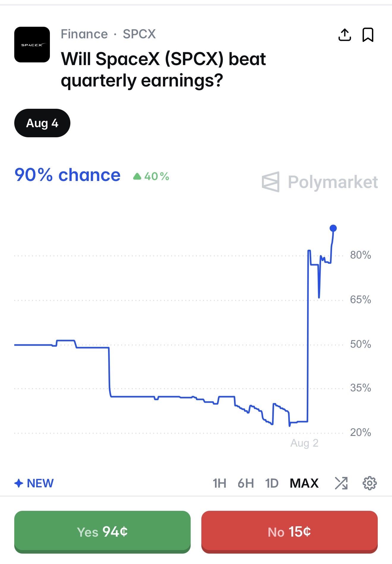
Task: Tap the share upload icon
Action: tap(344, 35)
